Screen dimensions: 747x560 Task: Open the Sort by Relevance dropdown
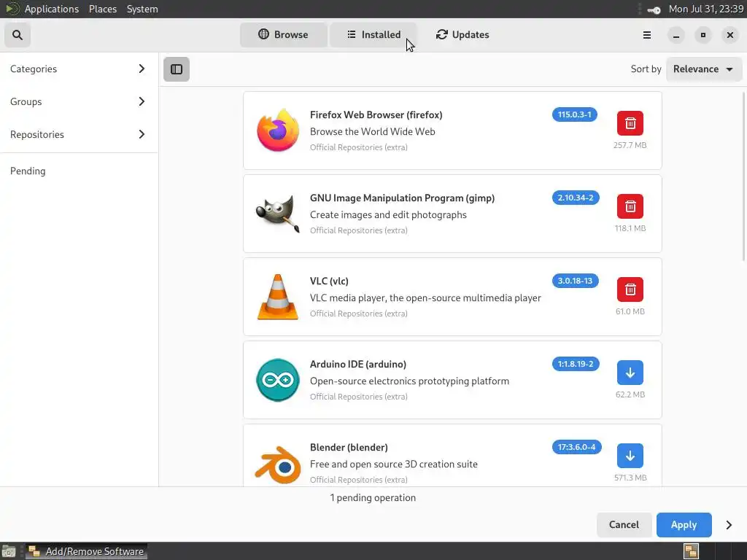point(704,69)
